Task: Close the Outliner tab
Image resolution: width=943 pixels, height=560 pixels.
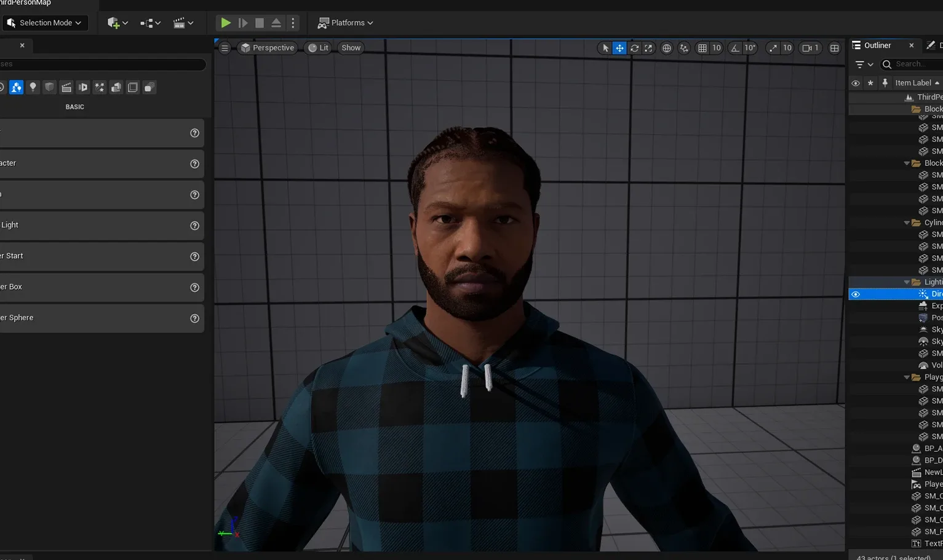Action: pyautogui.click(x=912, y=45)
